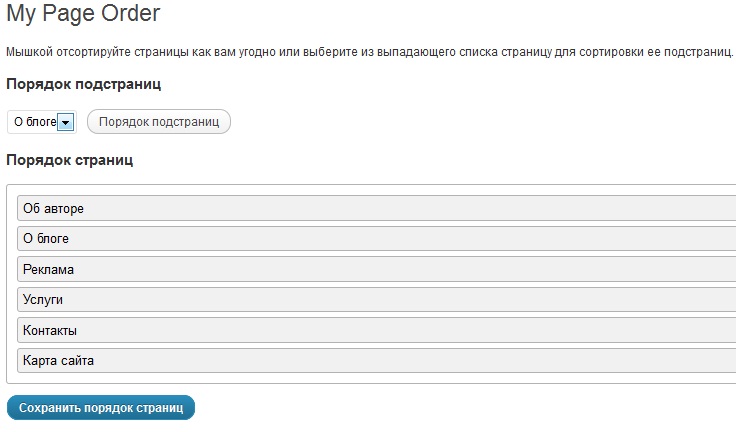The image size is (736, 432).
Task: Click the word "Мышкой" in the instructions
Action: point(29,51)
